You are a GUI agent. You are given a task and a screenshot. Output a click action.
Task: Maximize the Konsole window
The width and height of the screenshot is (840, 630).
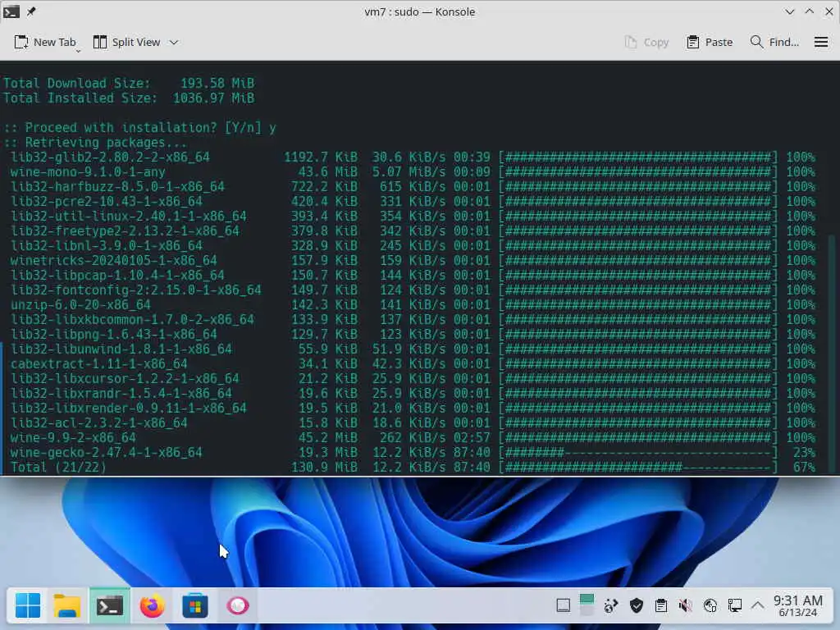(x=810, y=11)
